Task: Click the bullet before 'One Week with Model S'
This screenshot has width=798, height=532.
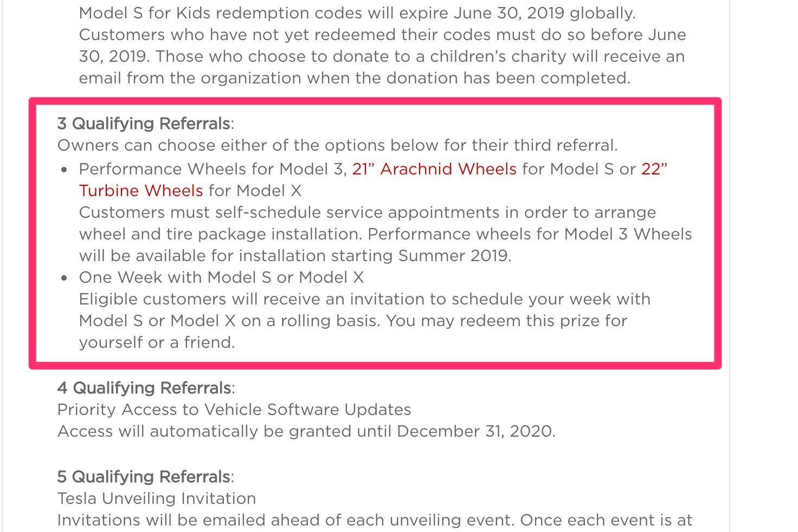Action: 65,278
